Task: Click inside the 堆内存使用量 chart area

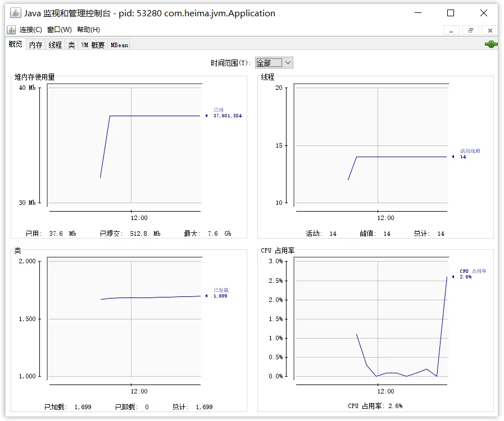Action: [125, 145]
